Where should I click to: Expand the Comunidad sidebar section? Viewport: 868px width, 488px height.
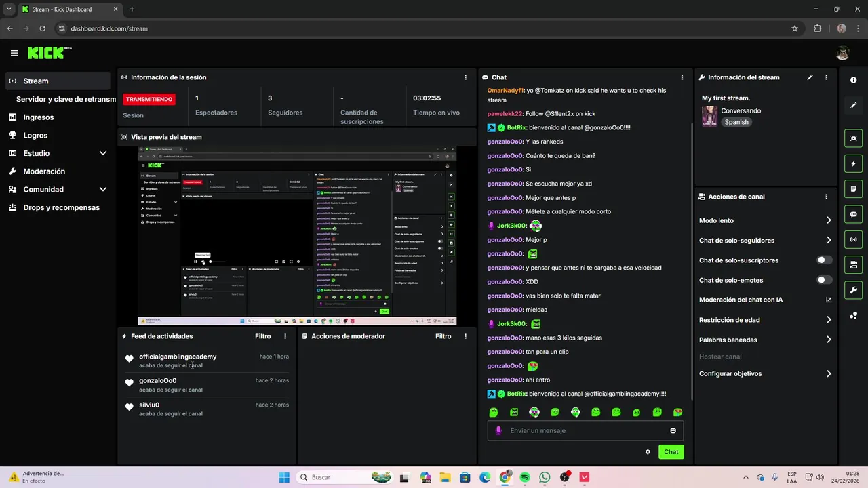tap(103, 190)
